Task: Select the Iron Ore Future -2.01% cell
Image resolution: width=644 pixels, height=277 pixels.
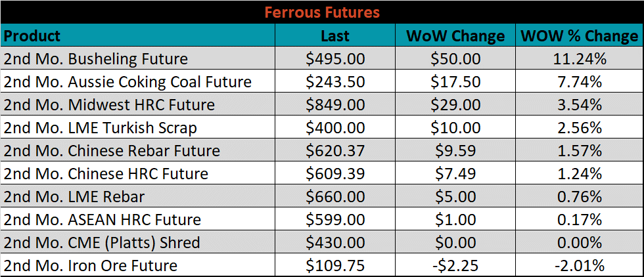Action: coord(580,265)
